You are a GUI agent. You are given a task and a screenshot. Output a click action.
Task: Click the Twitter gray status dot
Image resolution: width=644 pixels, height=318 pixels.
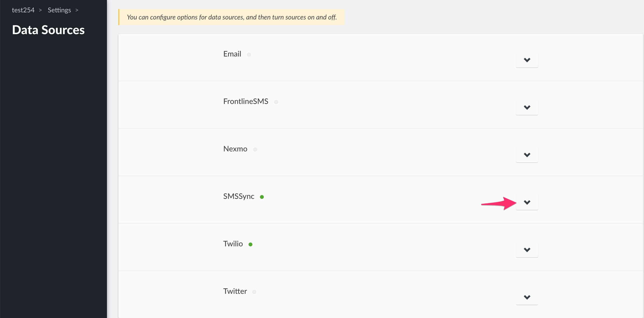click(x=254, y=292)
